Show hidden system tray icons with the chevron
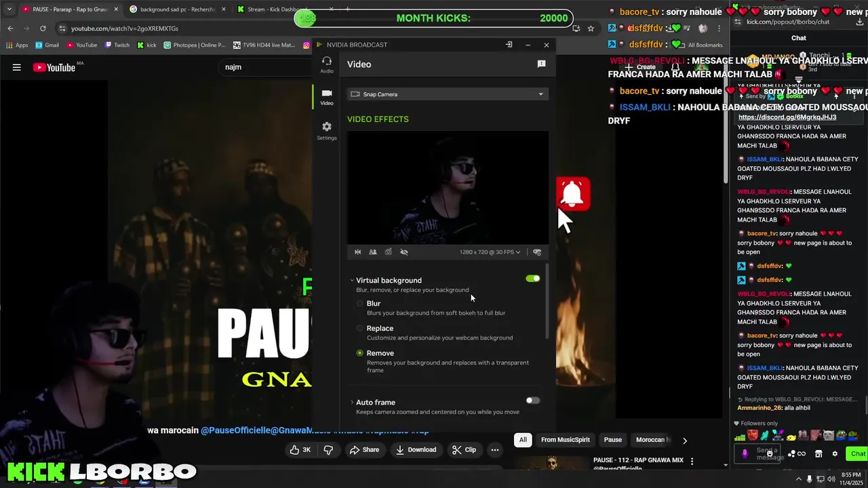 click(x=798, y=479)
